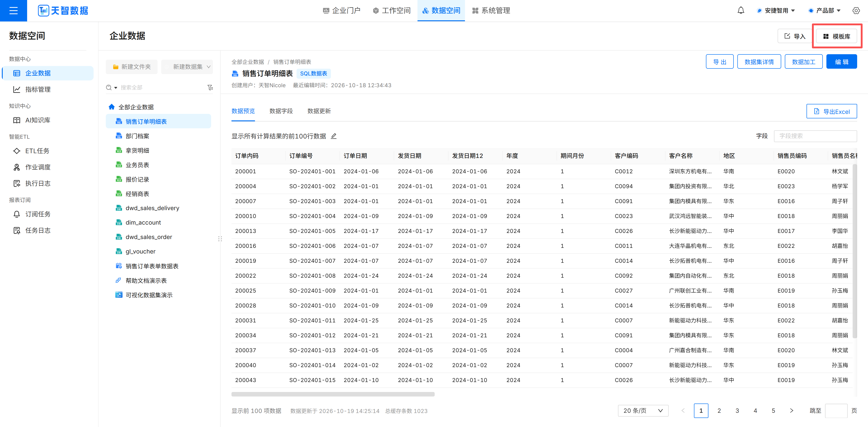Screen dimensions: 868x427
Task: Click the horizontal table scrollbar
Action: click(333, 394)
